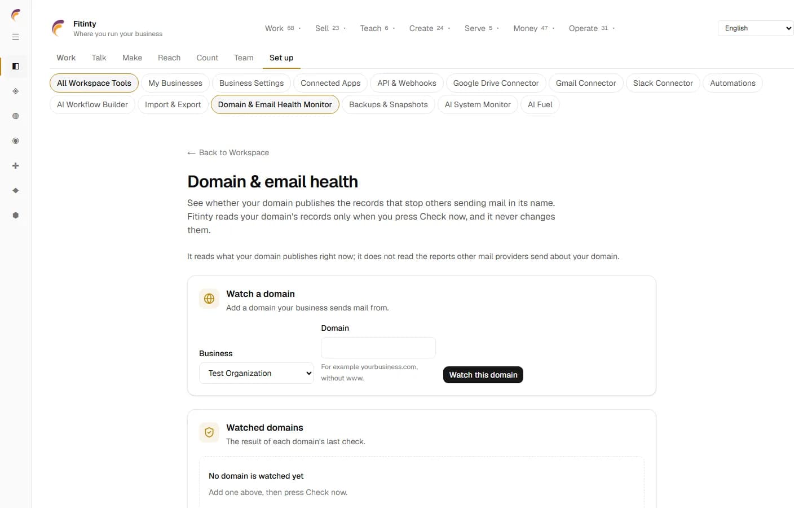The height and width of the screenshot is (508, 812).
Task: Expand the Create 24 top menu
Action: (x=430, y=28)
